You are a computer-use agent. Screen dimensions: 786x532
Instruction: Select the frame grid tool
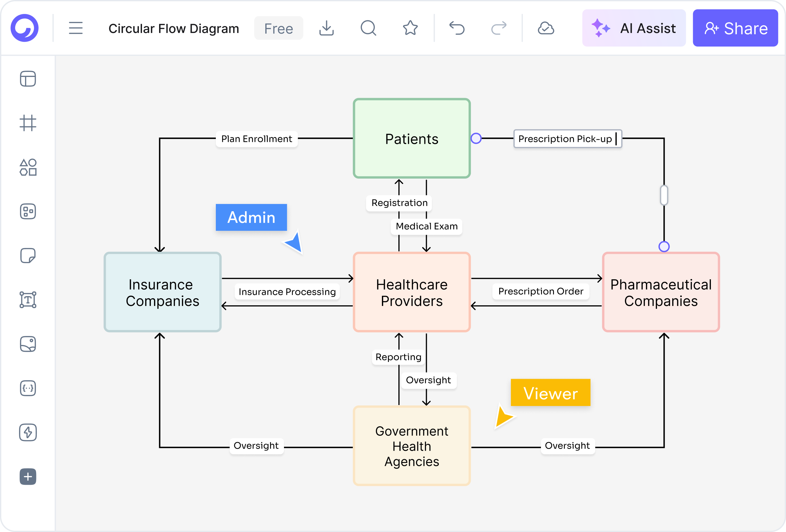click(28, 123)
